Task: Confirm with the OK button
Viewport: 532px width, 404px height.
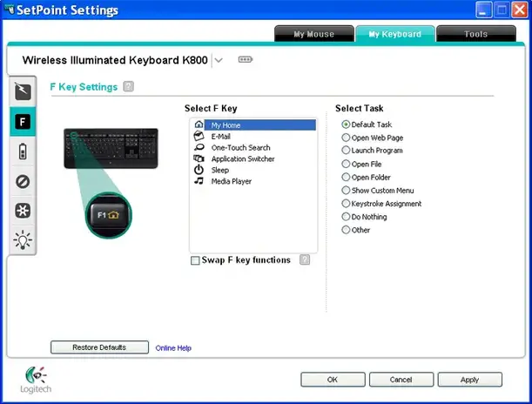Action: pos(333,380)
